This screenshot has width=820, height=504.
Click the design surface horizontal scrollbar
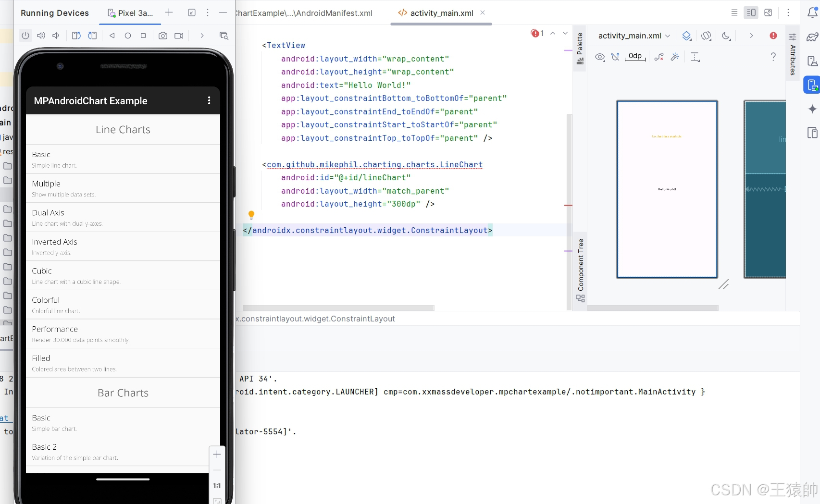pyautogui.click(x=653, y=307)
